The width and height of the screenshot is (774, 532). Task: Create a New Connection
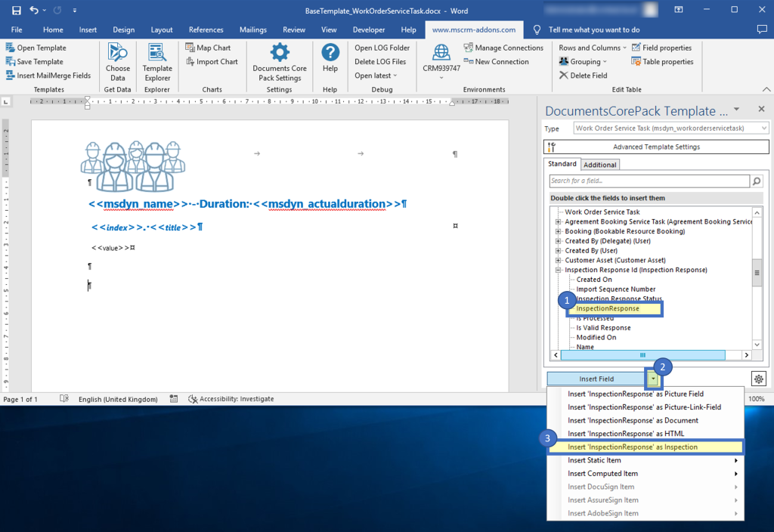[496, 62]
